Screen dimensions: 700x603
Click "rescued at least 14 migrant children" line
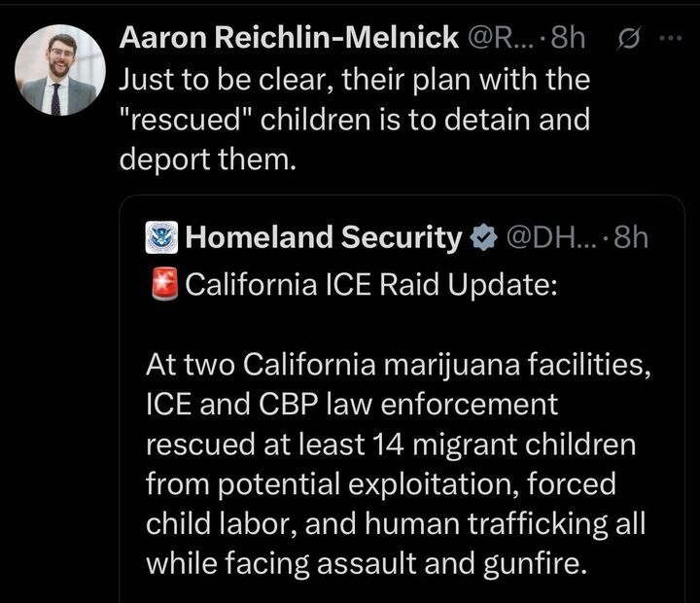391,443
